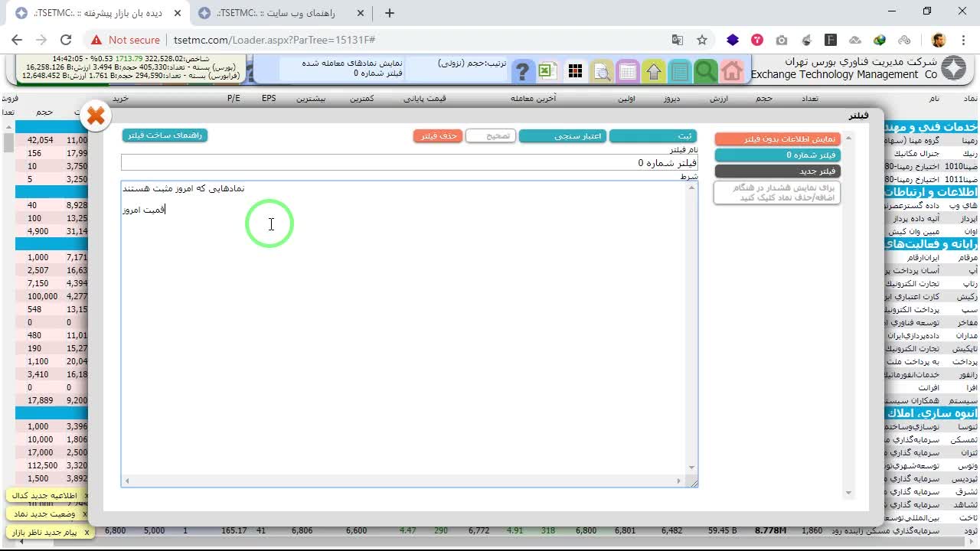
Task: Click the filter name input field
Action: point(410,163)
